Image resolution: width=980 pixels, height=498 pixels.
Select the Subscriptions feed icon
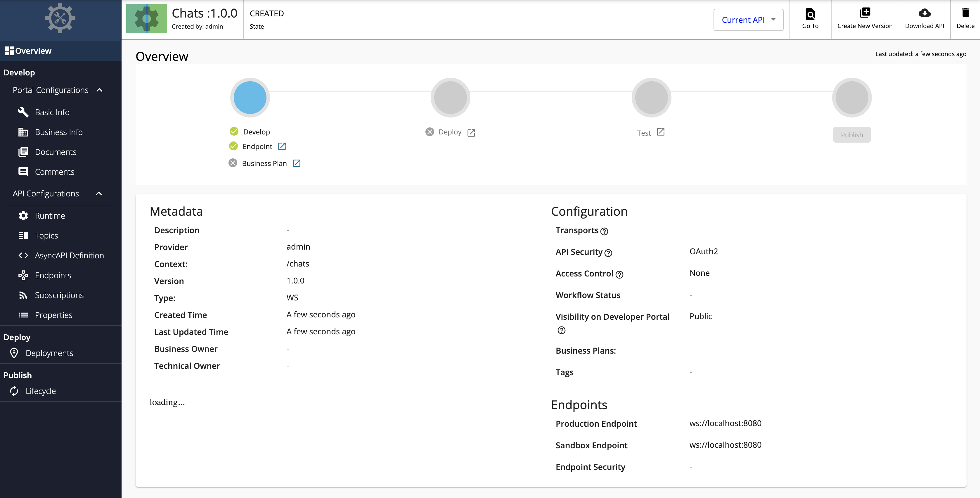click(x=23, y=295)
